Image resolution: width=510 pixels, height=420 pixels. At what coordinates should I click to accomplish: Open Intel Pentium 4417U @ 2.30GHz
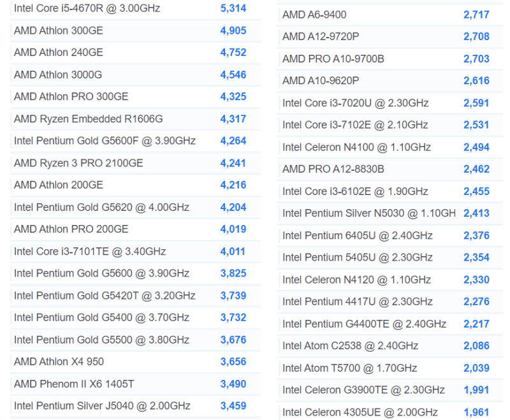point(358,302)
